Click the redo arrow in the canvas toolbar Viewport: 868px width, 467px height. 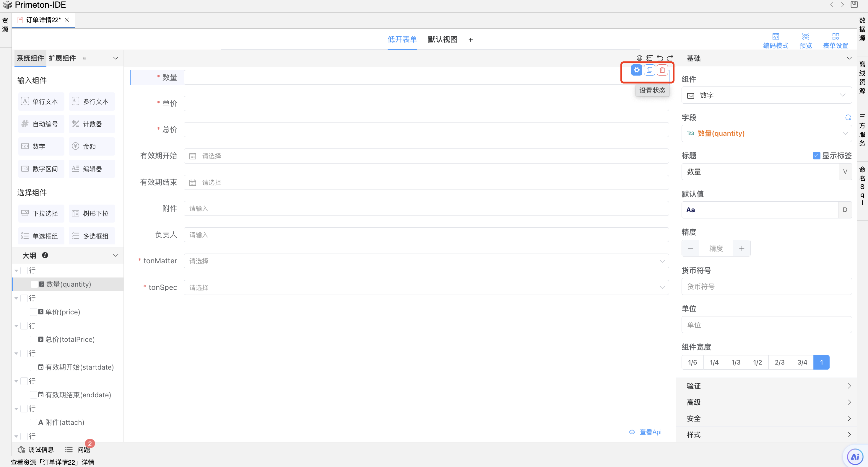coord(670,58)
